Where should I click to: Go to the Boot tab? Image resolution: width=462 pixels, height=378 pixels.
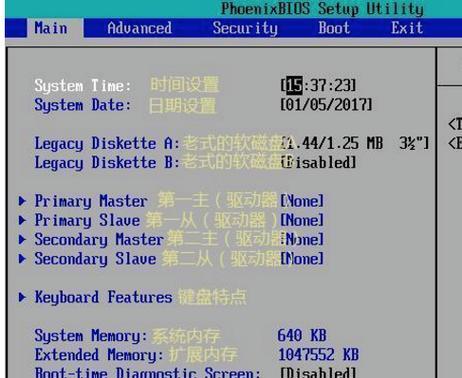[x=334, y=28]
